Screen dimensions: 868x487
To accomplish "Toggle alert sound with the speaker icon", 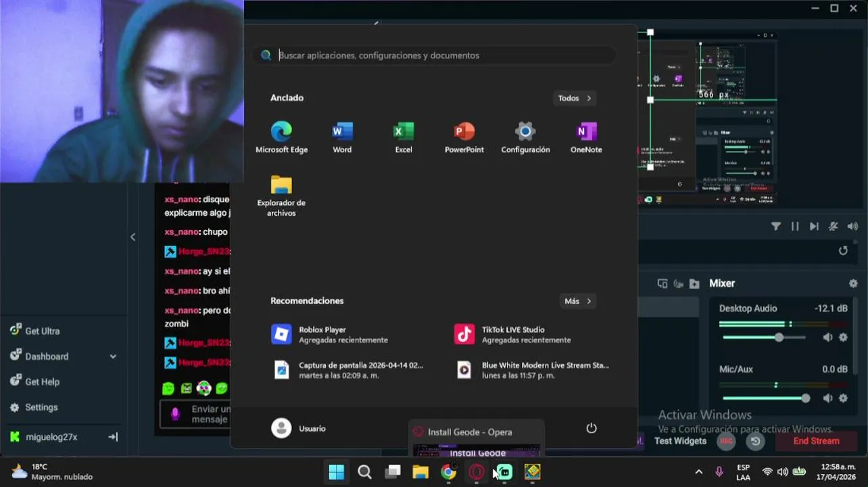I will [852, 227].
